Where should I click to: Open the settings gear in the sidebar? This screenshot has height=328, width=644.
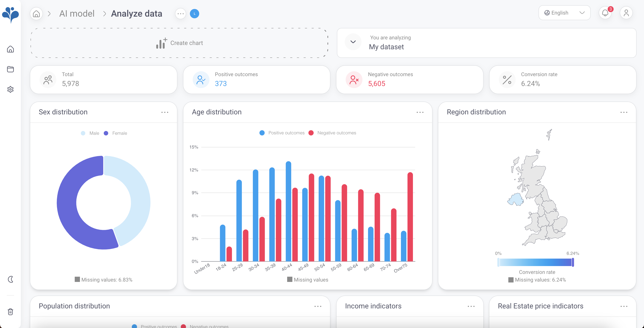(10, 89)
